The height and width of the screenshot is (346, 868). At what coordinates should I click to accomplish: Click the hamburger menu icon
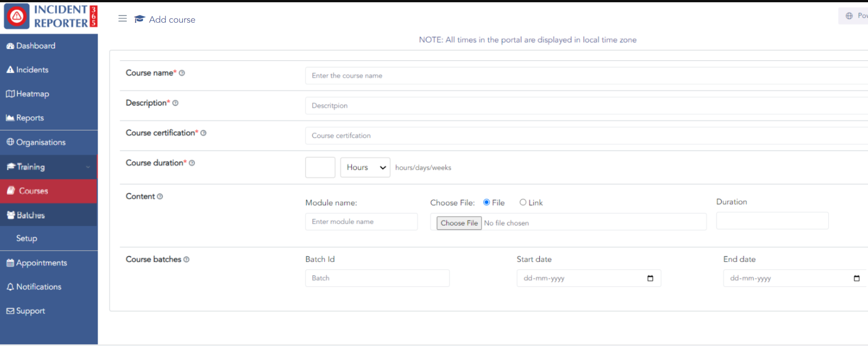tap(122, 19)
